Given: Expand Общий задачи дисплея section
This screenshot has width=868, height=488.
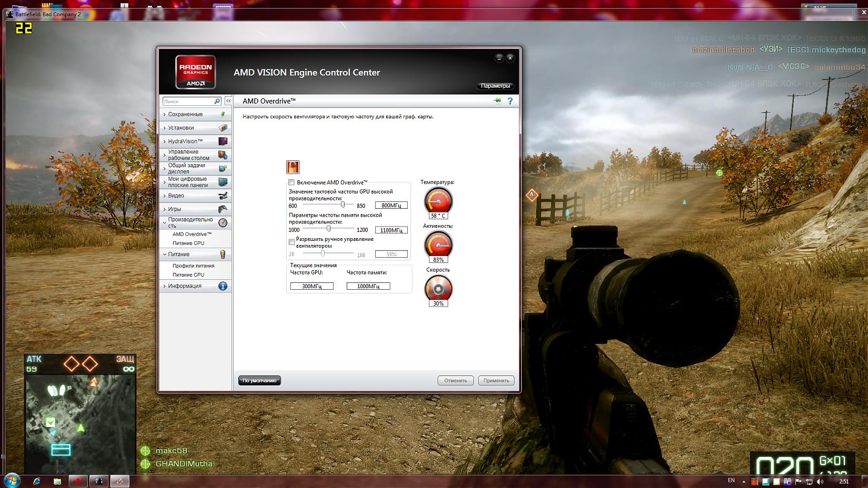Looking at the screenshot, I should coord(165,169).
